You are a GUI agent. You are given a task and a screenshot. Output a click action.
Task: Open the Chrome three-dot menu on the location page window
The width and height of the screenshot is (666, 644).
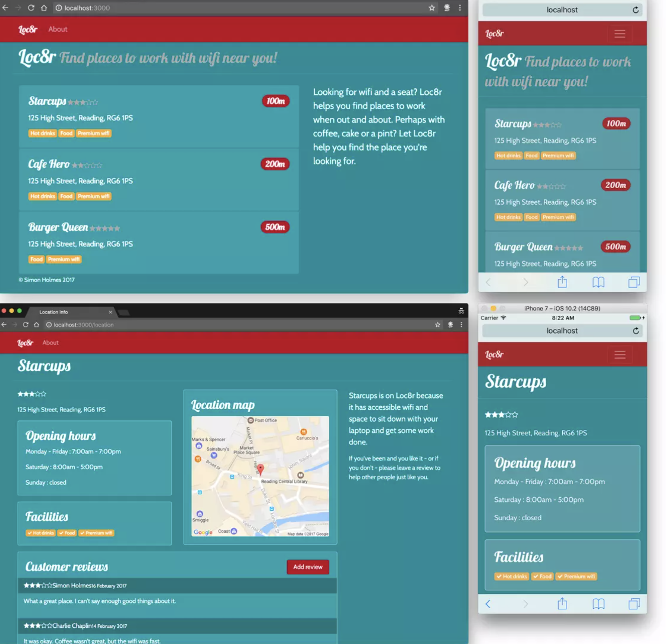click(461, 325)
